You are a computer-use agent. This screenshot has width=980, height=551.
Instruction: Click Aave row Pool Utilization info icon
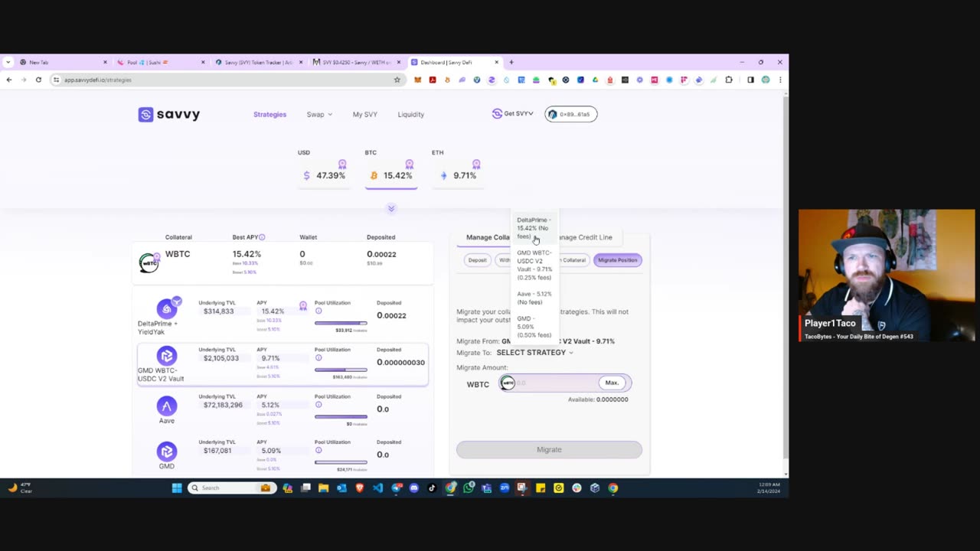pyautogui.click(x=318, y=404)
